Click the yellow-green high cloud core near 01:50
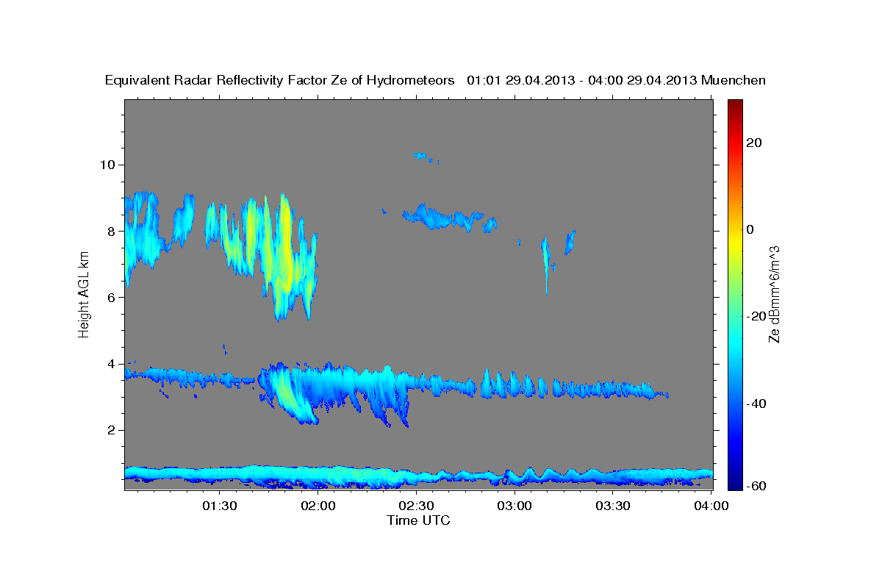Viewport: 882px width, 588px height. tap(284, 254)
